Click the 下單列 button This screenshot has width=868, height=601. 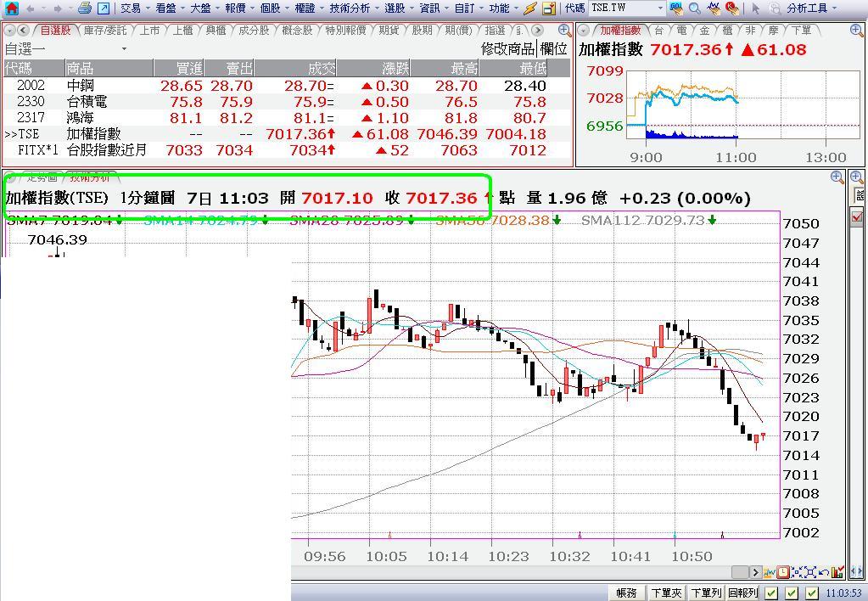pyautogui.click(x=706, y=593)
